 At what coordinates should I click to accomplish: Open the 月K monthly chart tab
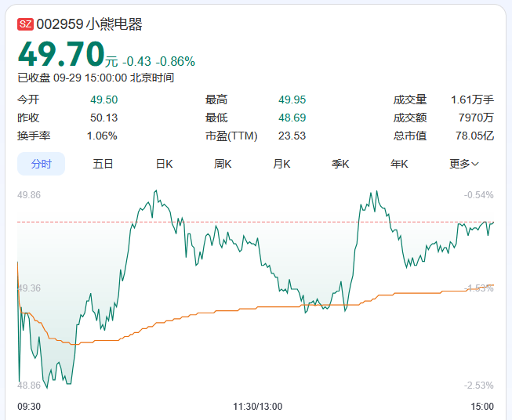(x=281, y=164)
